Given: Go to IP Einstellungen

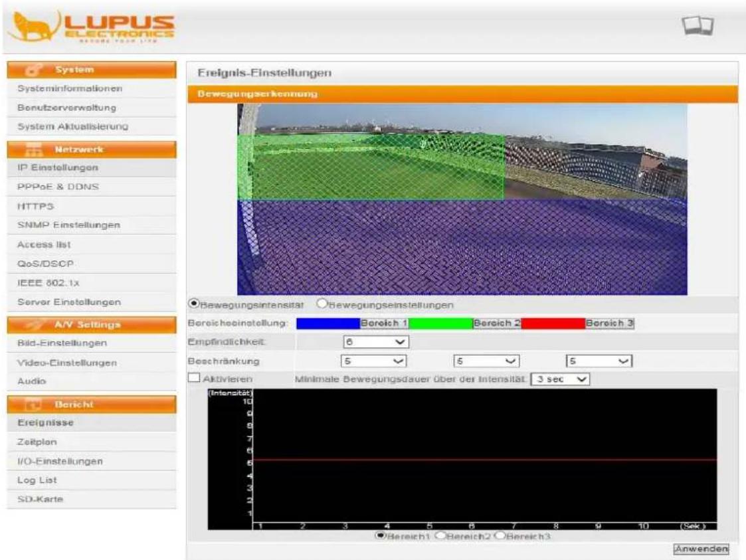Looking at the screenshot, I should tap(92, 168).
